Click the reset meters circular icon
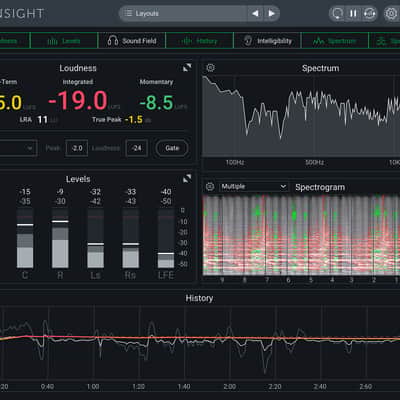Viewport: 400px width, 400px height. coord(337,14)
